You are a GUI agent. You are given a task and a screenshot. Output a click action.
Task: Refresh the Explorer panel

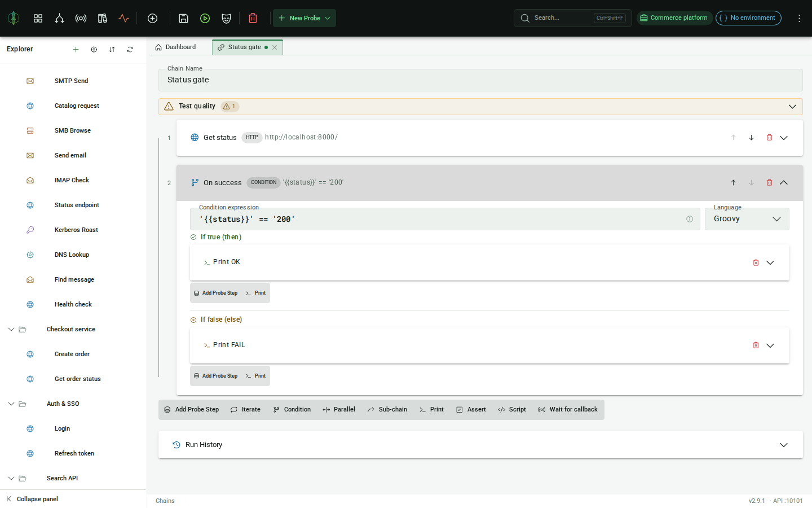130,49
